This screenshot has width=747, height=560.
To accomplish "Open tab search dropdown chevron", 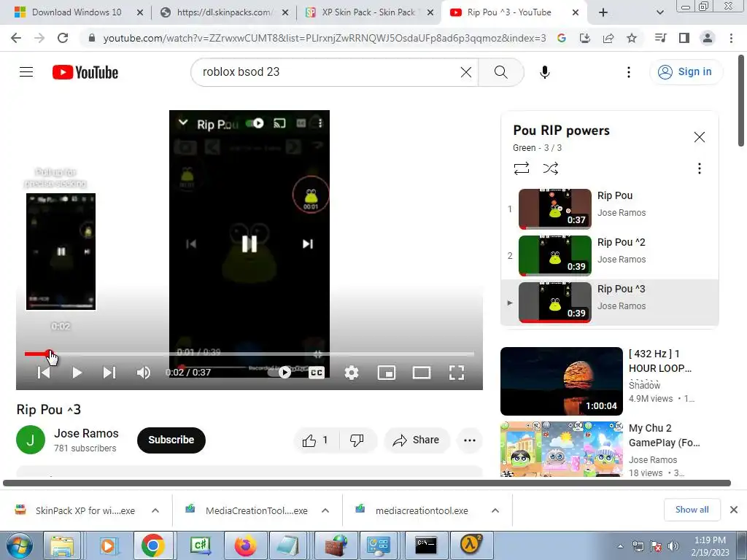I will tap(659, 12).
